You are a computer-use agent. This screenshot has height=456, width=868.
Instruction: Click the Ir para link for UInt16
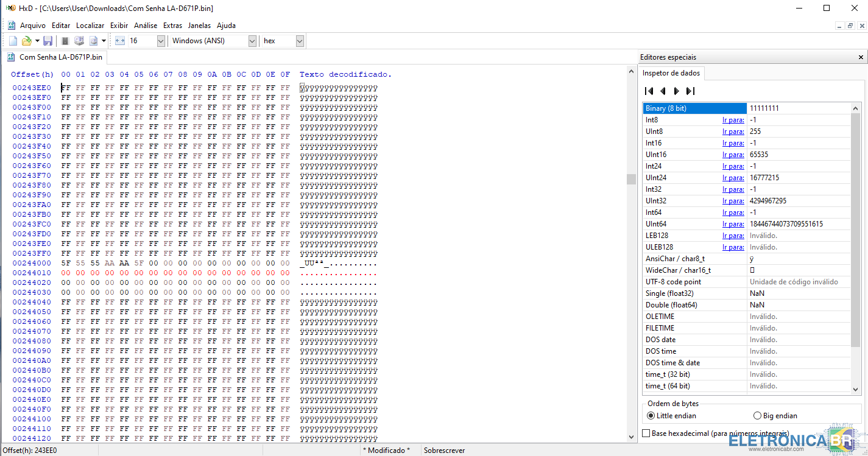[733, 155]
